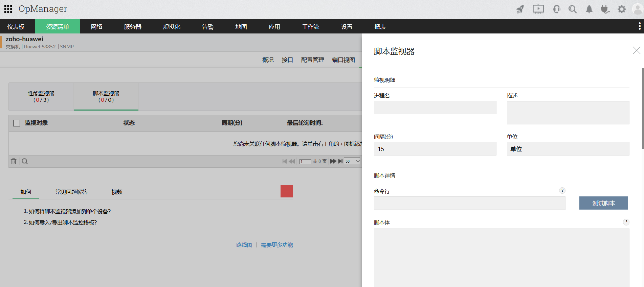Click the 间隔(分) field showing 15
The width and height of the screenshot is (644, 287).
tap(435, 149)
